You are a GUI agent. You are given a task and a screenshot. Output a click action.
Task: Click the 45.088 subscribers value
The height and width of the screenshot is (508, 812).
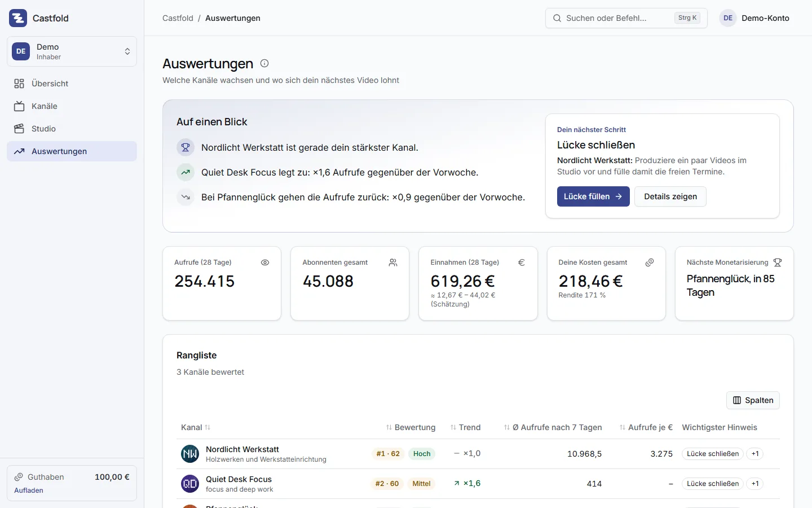[x=328, y=281]
